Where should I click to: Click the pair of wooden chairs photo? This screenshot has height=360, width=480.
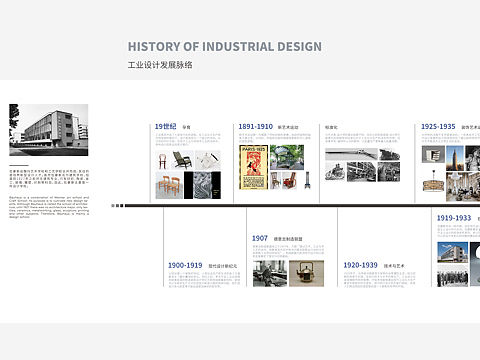click(169, 185)
